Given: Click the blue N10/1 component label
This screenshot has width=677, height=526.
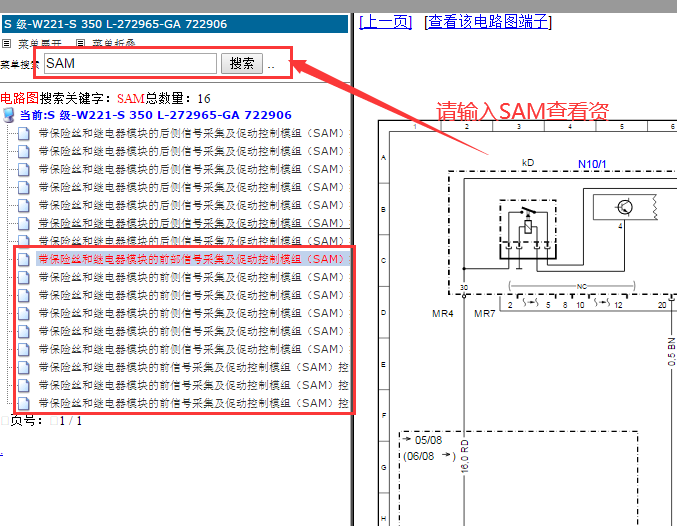Looking at the screenshot, I should coord(592,164).
